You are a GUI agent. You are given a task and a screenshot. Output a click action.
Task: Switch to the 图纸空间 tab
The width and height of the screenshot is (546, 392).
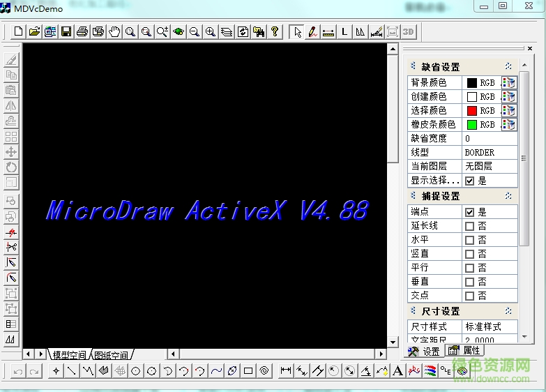pyautogui.click(x=111, y=355)
